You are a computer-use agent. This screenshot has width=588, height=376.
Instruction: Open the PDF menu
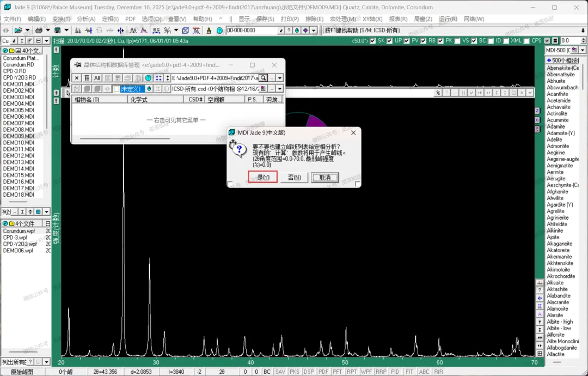[x=131, y=19]
